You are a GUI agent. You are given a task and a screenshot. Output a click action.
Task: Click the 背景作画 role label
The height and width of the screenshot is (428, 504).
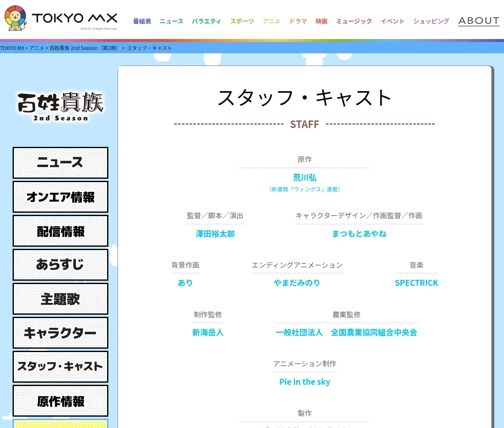coord(185,265)
